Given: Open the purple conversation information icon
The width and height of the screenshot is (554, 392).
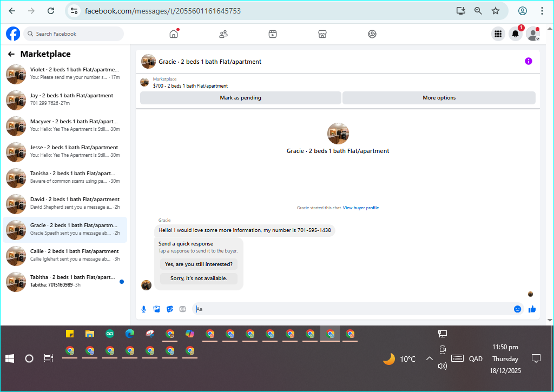Looking at the screenshot, I should (528, 61).
